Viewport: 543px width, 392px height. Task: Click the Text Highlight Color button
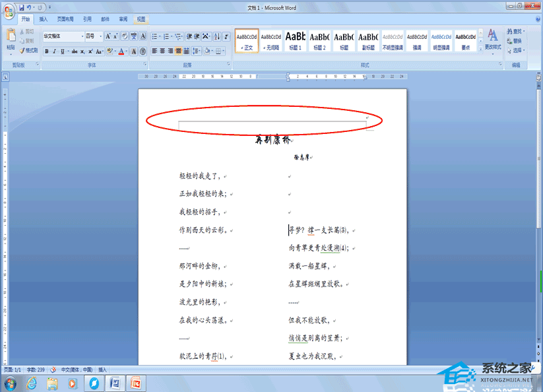click(110, 51)
